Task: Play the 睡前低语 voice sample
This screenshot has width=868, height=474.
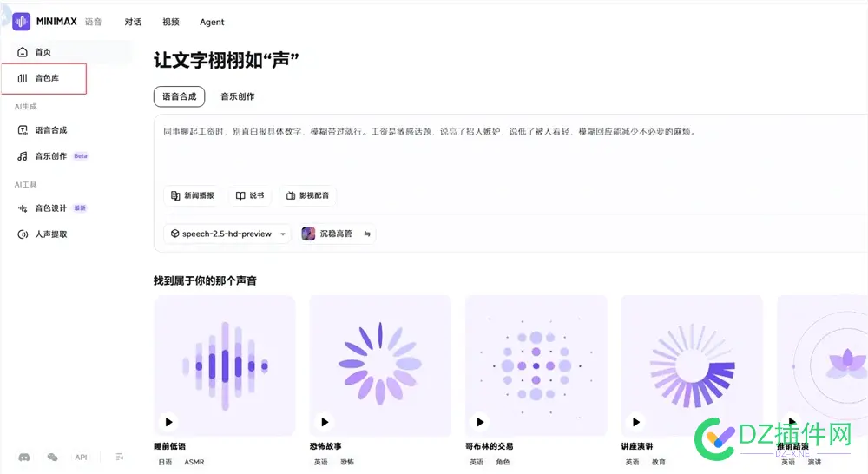Action: [169, 422]
